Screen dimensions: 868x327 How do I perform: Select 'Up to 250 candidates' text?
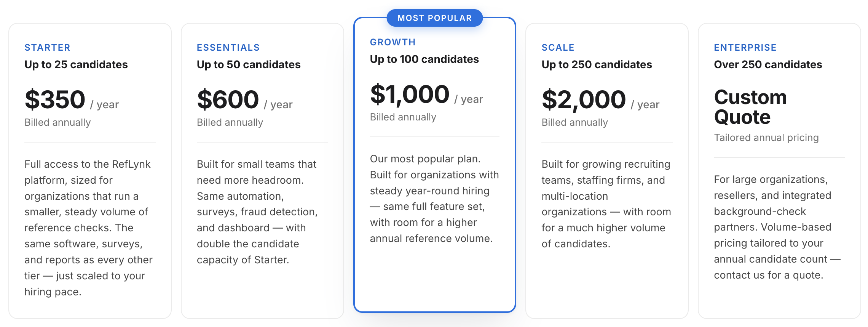pos(597,65)
